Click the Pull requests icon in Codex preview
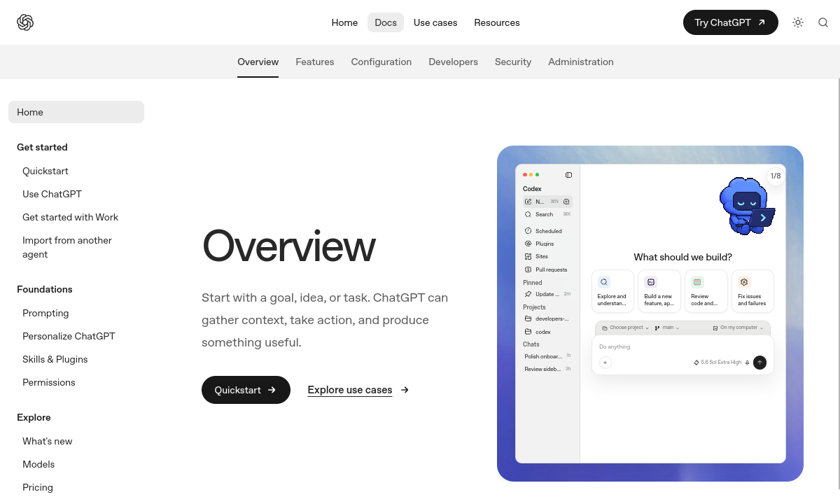The height and width of the screenshot is (504, 840). click(528, 269)
